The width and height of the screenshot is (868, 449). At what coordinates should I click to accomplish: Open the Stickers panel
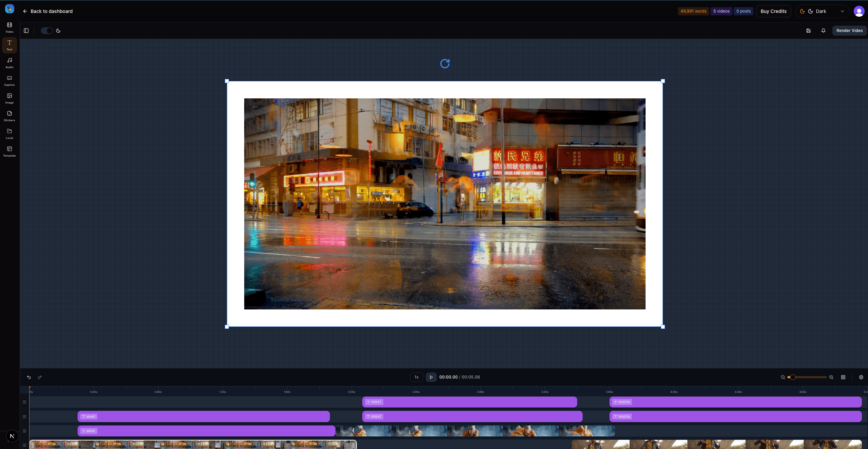click(x=9, y=116)
